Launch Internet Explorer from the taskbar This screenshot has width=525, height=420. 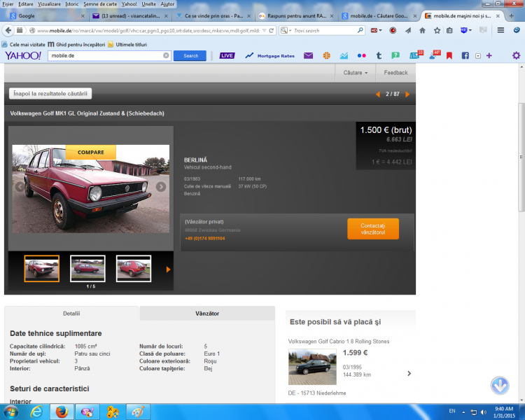pyautogui.click(x=36, y=412)
